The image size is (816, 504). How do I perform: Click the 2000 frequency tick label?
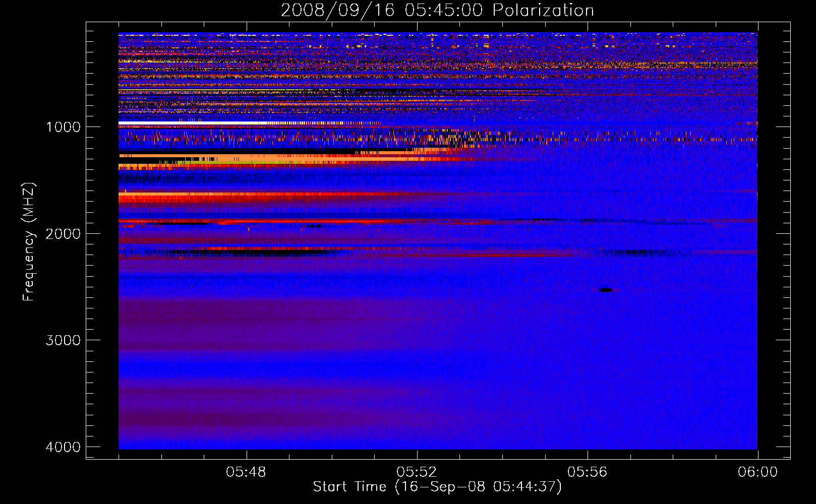pyautogui.click(x=63, y=234)
